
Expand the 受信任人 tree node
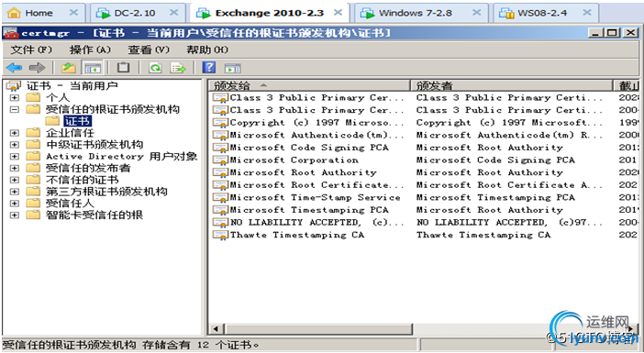click(x=15, y=204)
